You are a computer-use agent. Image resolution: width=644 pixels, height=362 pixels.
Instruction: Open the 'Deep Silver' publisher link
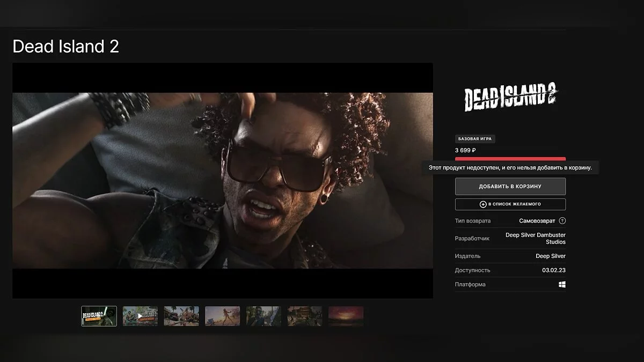pyautogui.click(x=550, y=256)
